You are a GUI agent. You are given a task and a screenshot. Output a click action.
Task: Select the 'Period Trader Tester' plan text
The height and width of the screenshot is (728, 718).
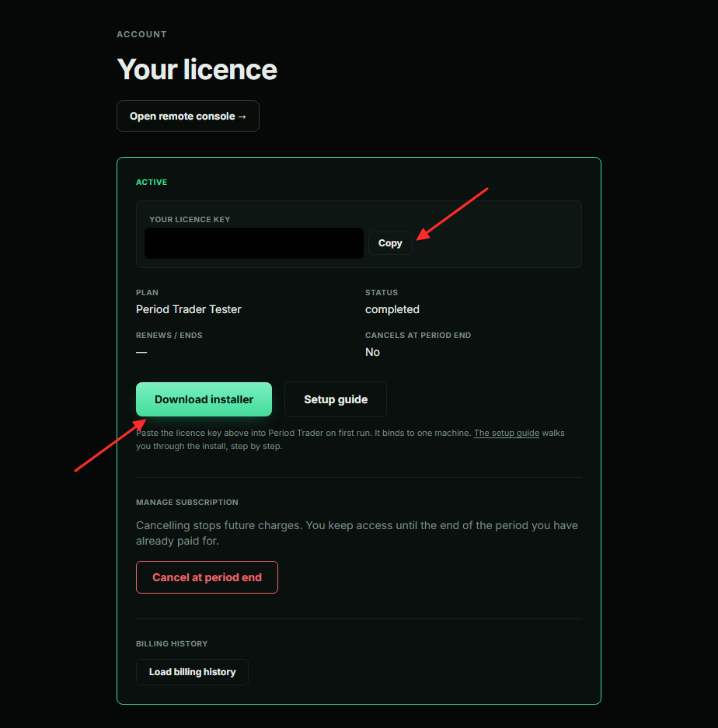coord(189,309)
